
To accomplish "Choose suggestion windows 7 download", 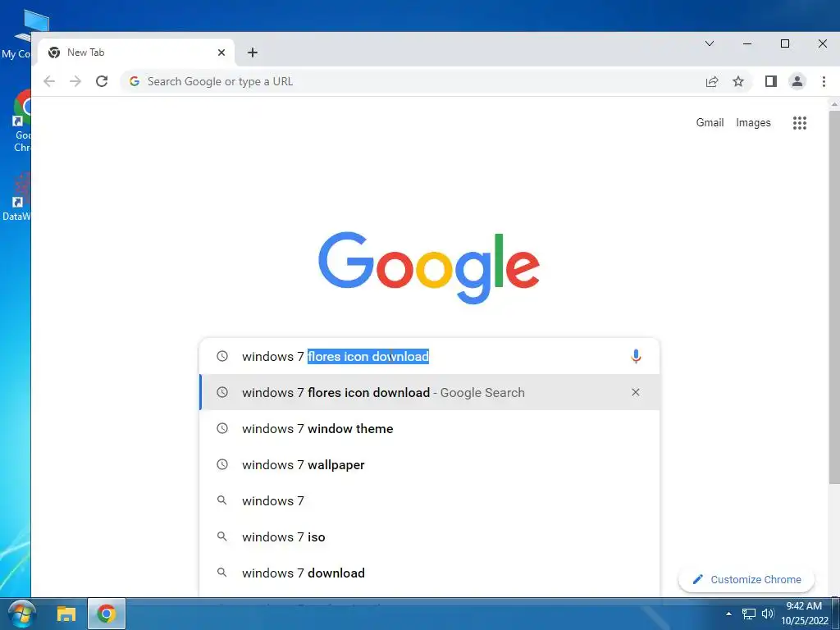I will pyautogui.click(x=429, y=573).
